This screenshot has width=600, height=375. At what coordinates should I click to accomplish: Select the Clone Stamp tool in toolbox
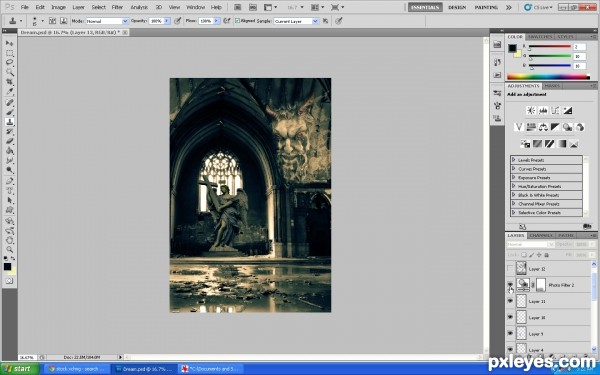[x=10, y=122]
